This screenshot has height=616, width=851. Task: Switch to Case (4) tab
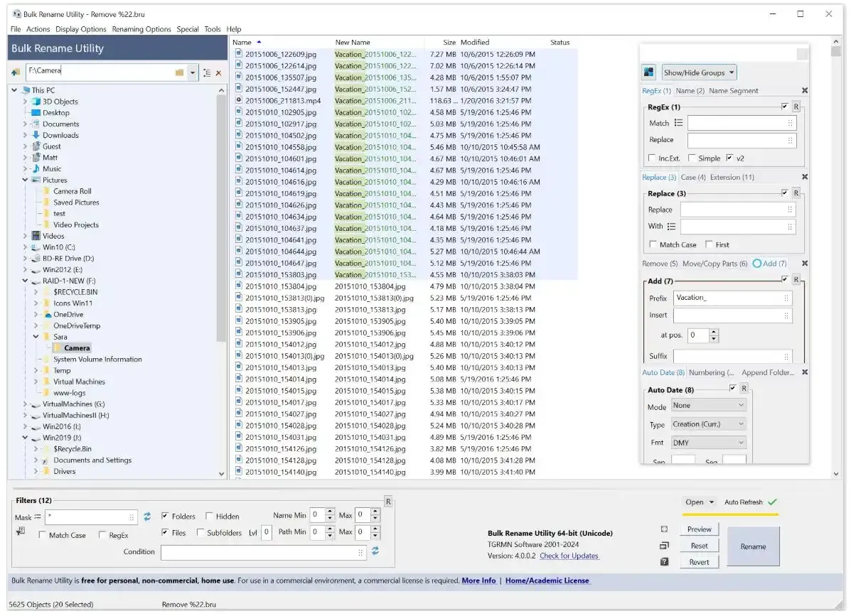point(693,178)
